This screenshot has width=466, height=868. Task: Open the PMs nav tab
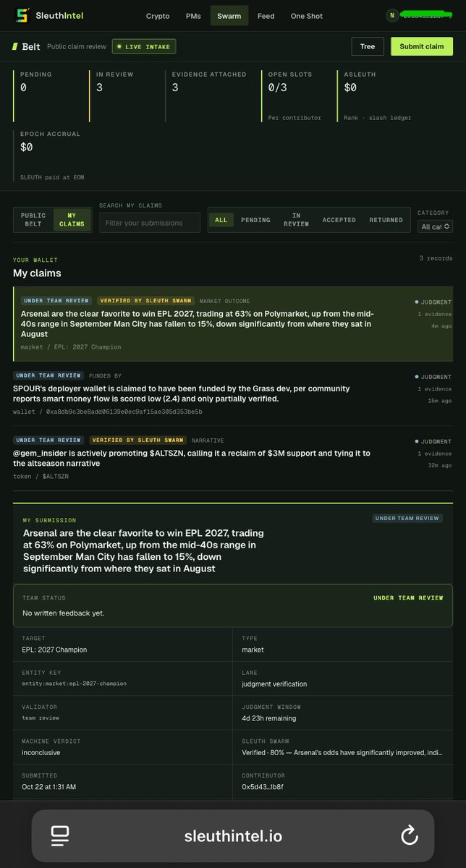pyautogui.click(x=193, y=16)
